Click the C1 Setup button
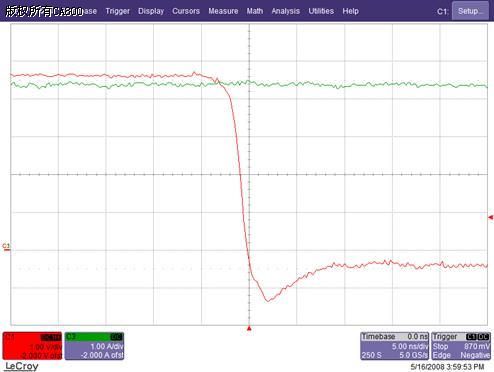 [x=470, y=11]
